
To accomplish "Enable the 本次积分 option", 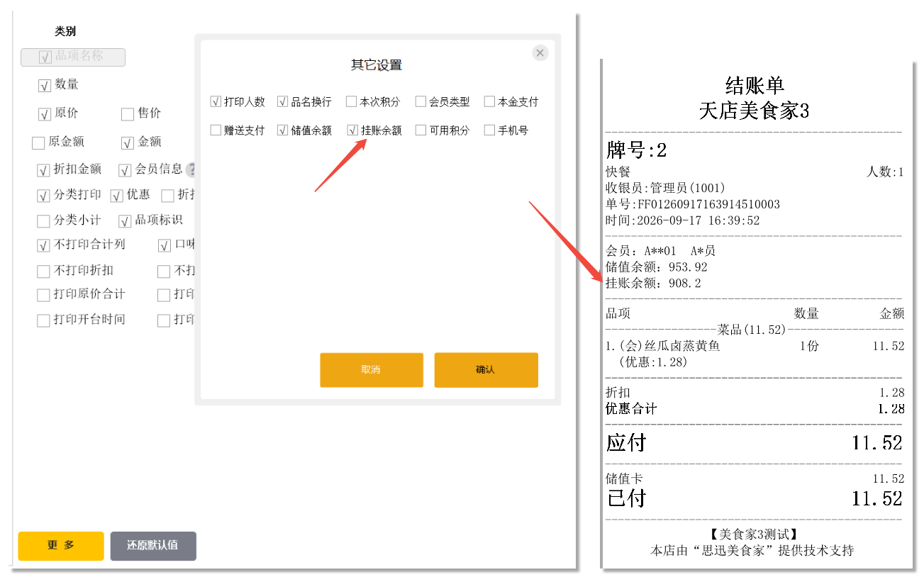I will (x=351, y=102).
